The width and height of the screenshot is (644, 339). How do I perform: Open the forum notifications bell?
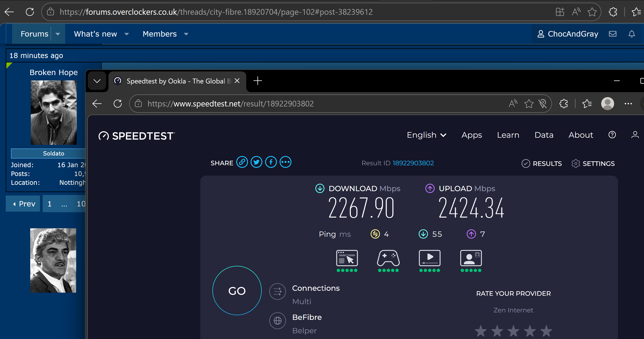click(632, 34)
